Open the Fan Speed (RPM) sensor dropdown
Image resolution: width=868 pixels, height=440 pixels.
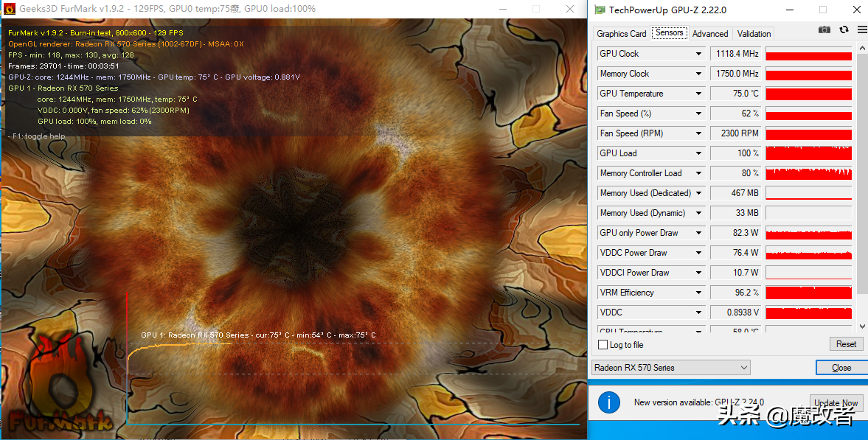tap(698, 133)
